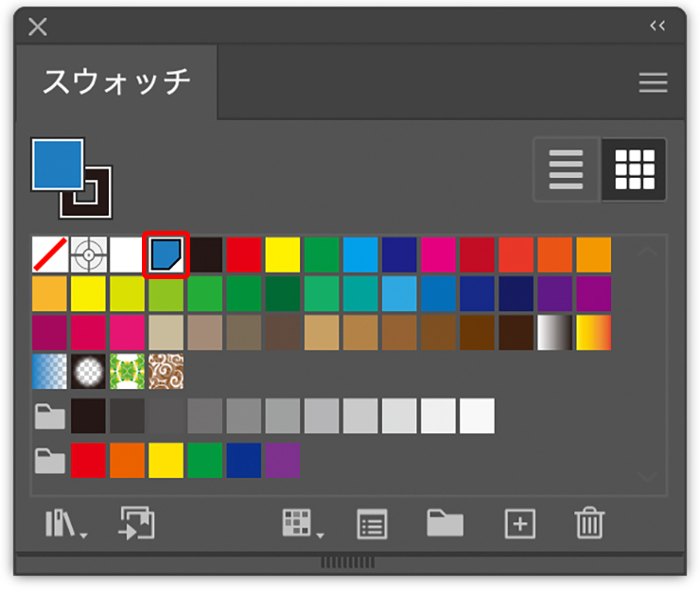Click the blue fill color box
Screen dimensions: 700x598
pos(57,164)
